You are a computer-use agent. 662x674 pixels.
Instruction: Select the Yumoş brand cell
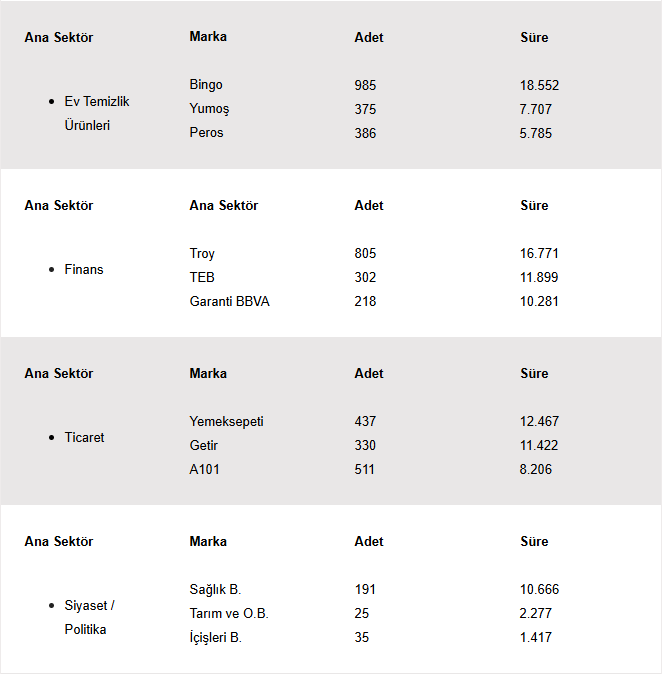[x=209, y=109]
